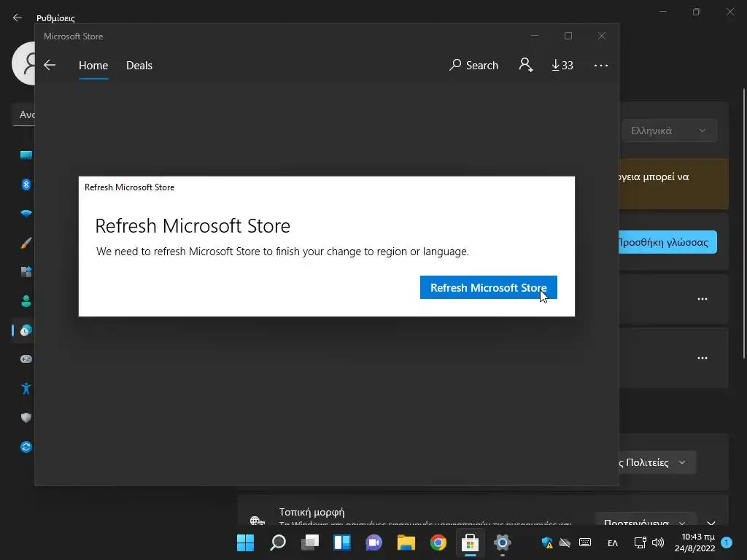Viewport: 747px width, 560px height.
Task: Go back in Microsoft Store window
Action: (x=50, y=65)
